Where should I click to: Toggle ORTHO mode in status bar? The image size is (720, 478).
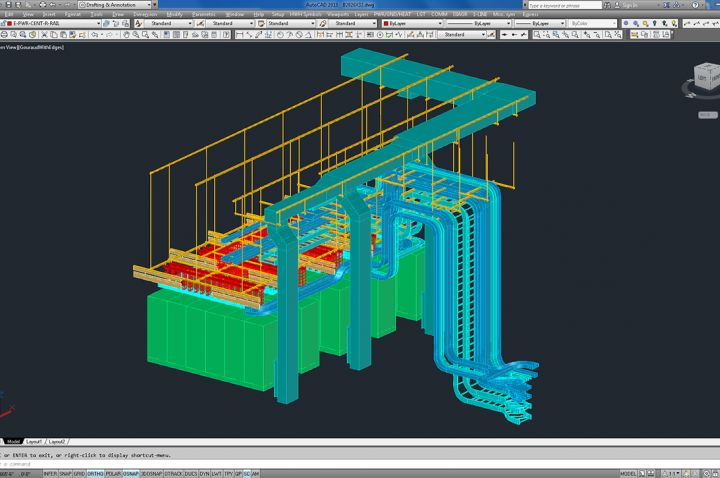coord(95,473)
